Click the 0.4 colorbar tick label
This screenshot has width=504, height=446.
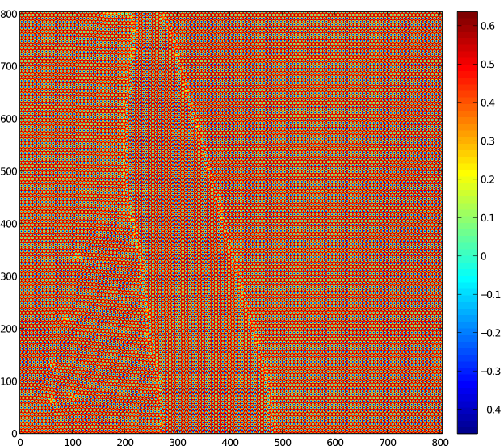(x=488, y=103)
